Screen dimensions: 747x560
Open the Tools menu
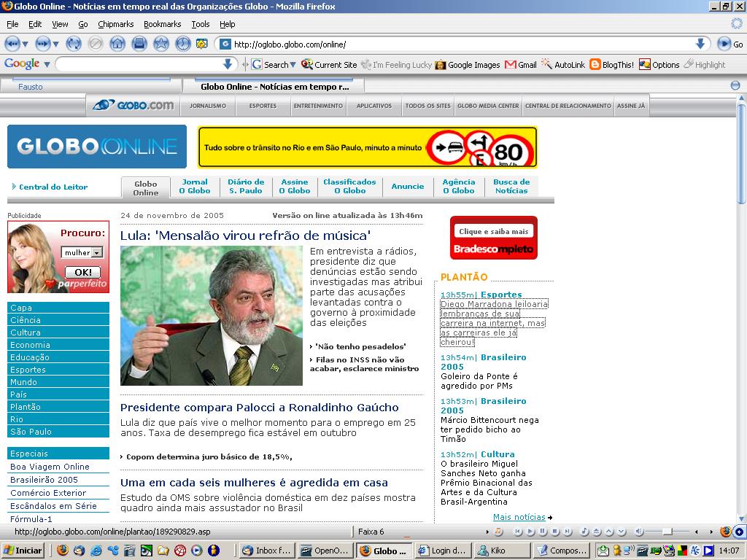coord(200,24)
